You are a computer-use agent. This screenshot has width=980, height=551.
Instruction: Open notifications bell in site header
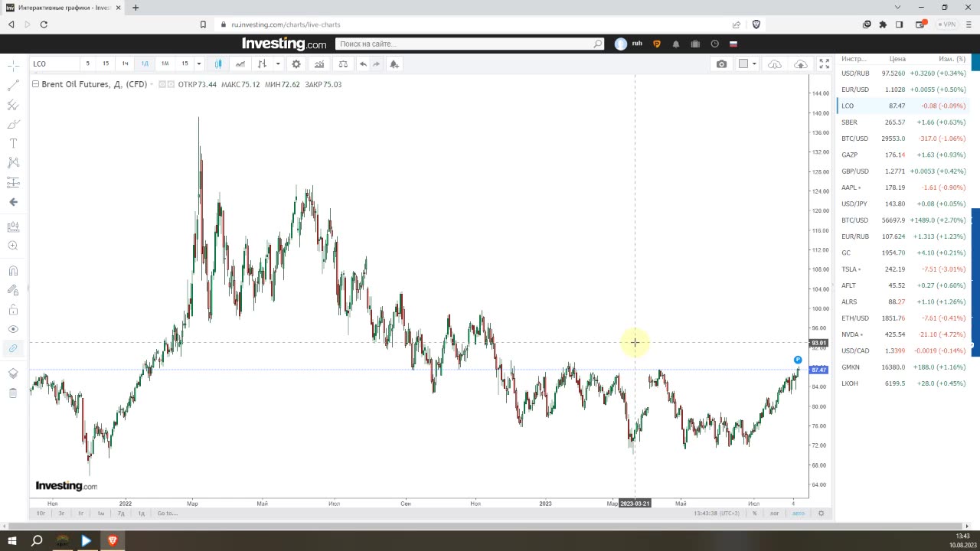coord(676,44)
